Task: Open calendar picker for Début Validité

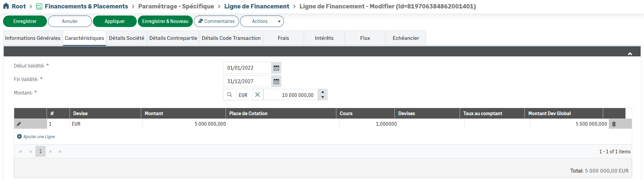Action: [x=276, y=68]
